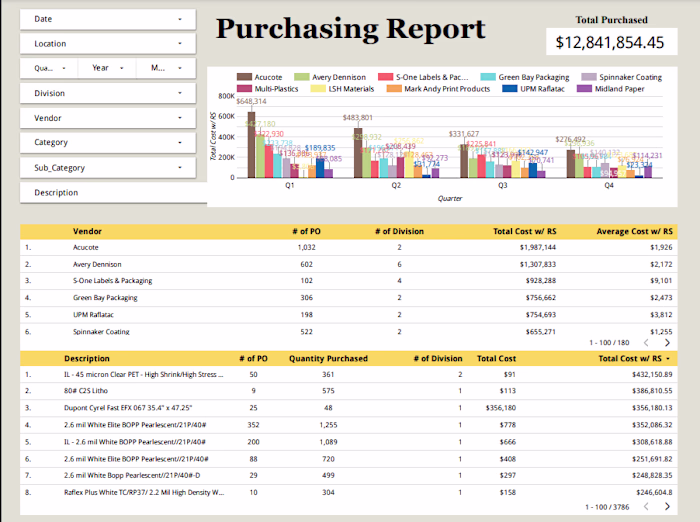700x522 pixels.
Task: Click the Avery Dennison legend color swatch
Action: (302, 77)
